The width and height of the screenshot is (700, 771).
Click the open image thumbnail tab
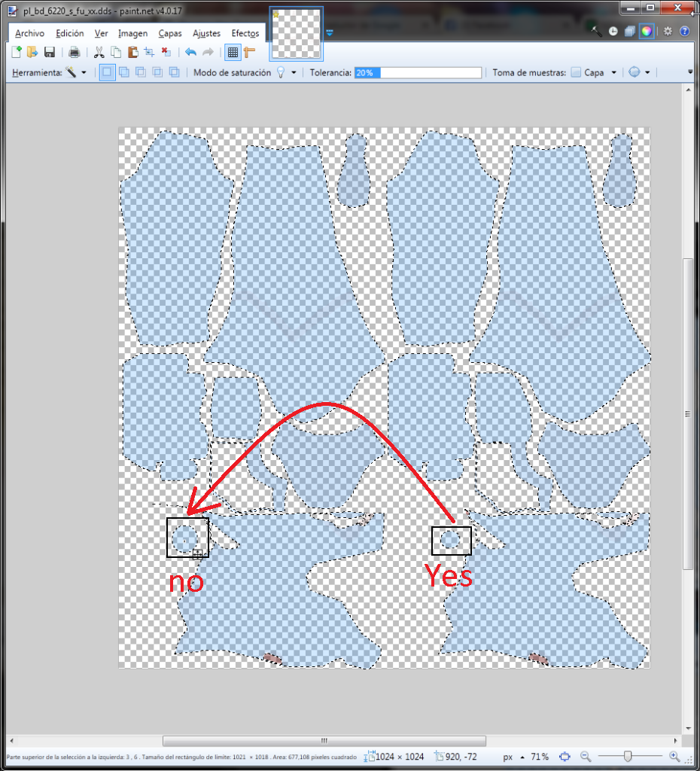tap(297, 34)
